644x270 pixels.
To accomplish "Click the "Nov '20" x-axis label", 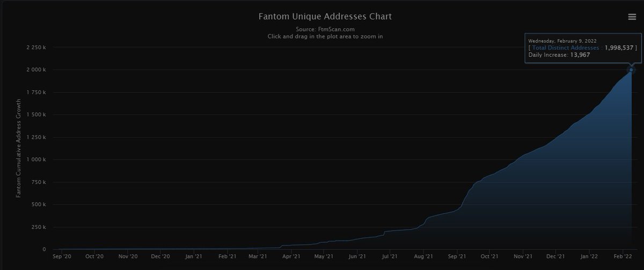I will click(128, 258).
